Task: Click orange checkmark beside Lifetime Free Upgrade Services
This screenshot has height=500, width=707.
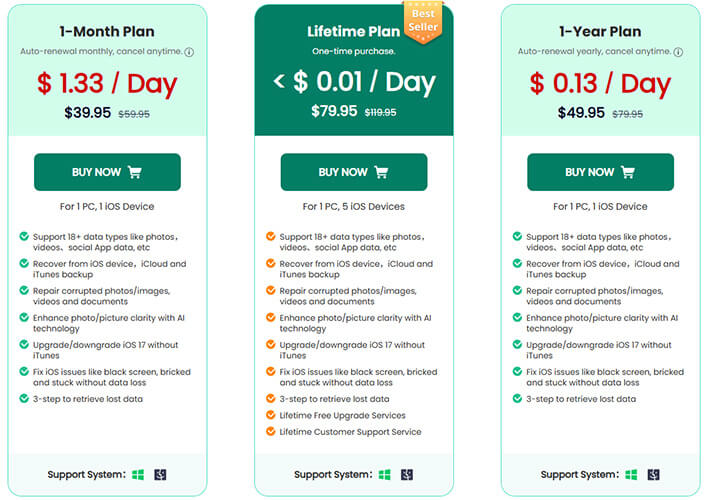Action: click(x=271, y=415)
